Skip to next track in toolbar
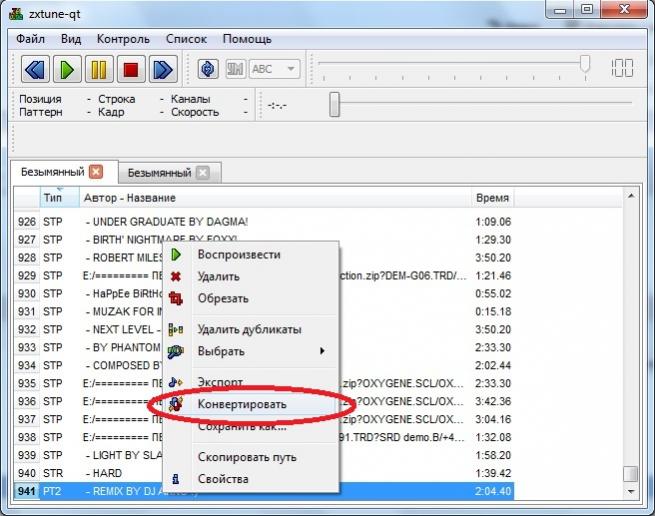 [162, 69]
